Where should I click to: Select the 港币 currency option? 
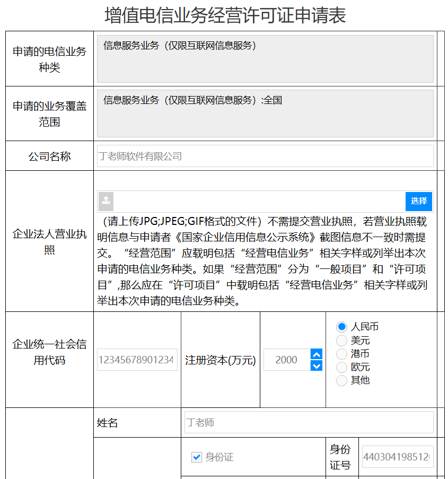(x=342, y=353)
